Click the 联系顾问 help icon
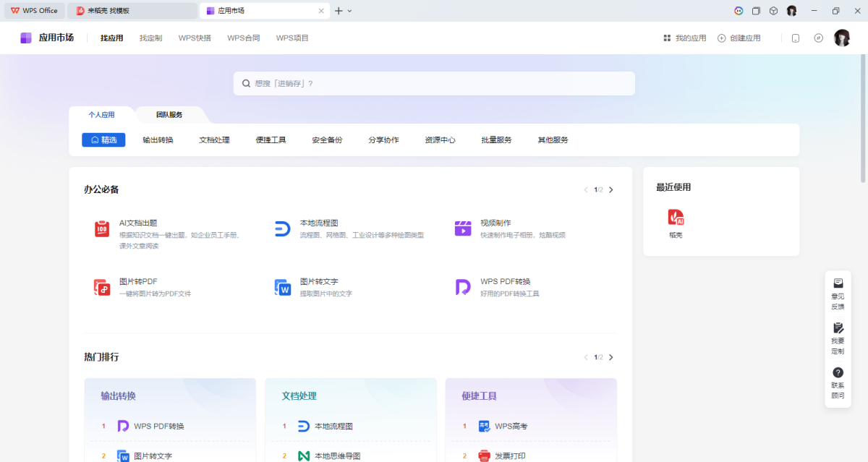The width and height of the screenshot is (868, 462). tap(838, 372)
